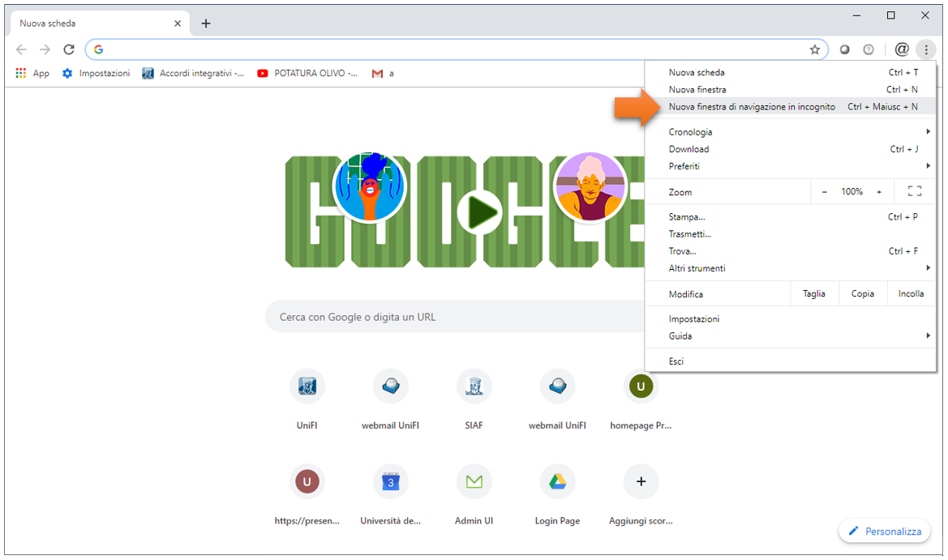Enter fullscreen with the zoom row icon
Screen dimensions: 948x560
click(x=915, y=191)
